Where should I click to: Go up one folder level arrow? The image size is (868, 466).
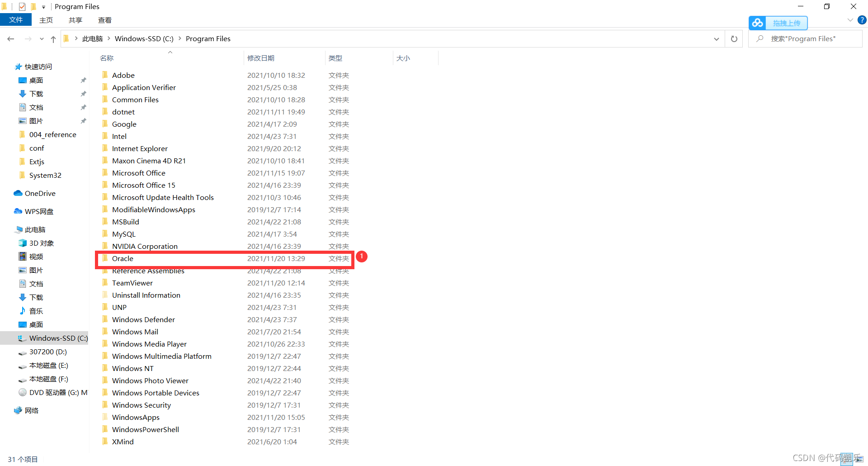tap(53, 39)
